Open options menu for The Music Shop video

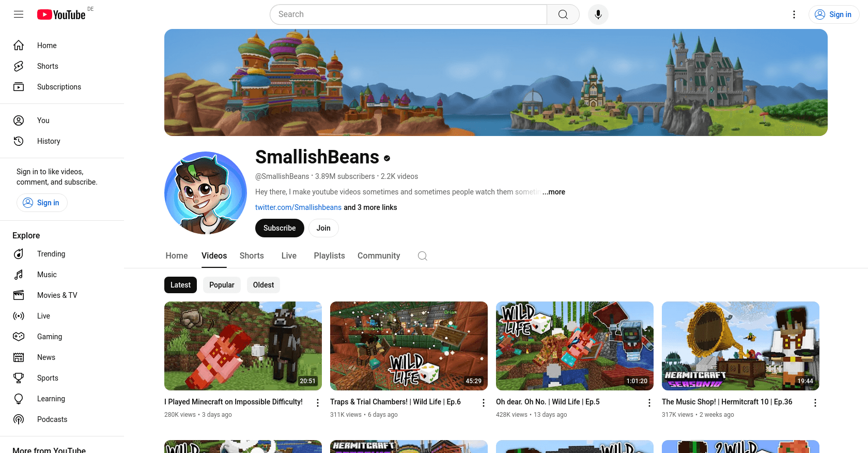(x=815, y=403)
